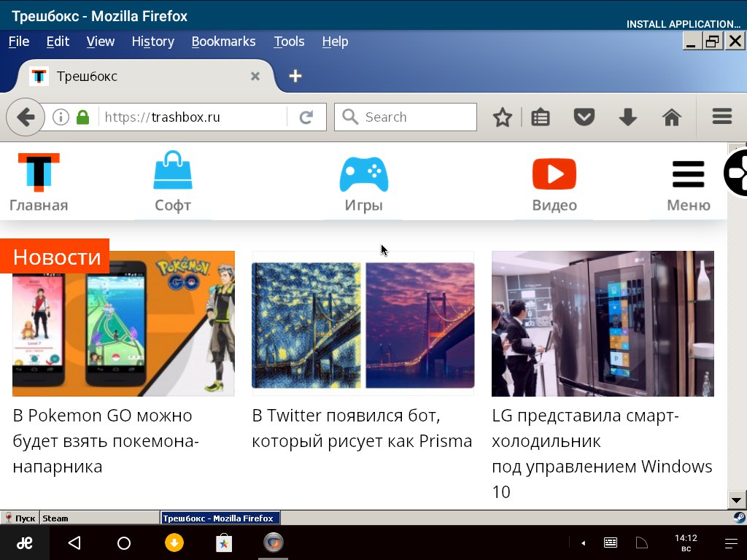Select Трешбокс - Mozilla Firefox taskbar entry
Screen dimensions: 747x560
220,518
